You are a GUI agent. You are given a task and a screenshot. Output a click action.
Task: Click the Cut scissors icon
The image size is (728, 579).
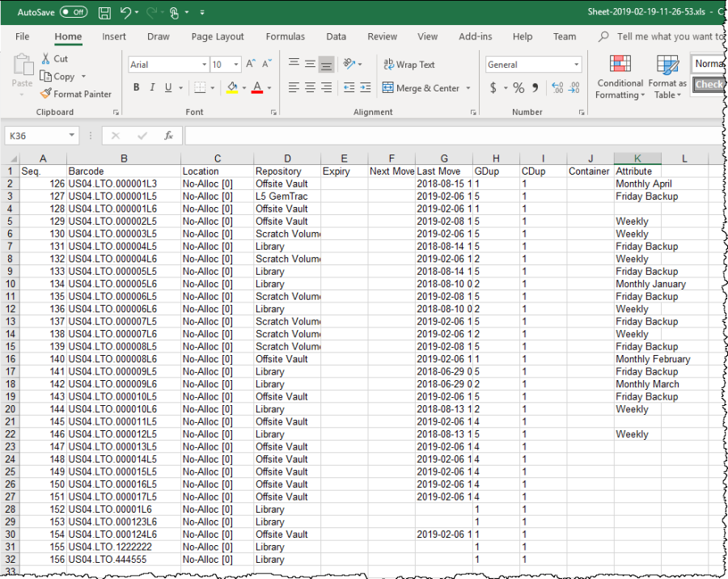pyautogui.click(x=45, y=58)
